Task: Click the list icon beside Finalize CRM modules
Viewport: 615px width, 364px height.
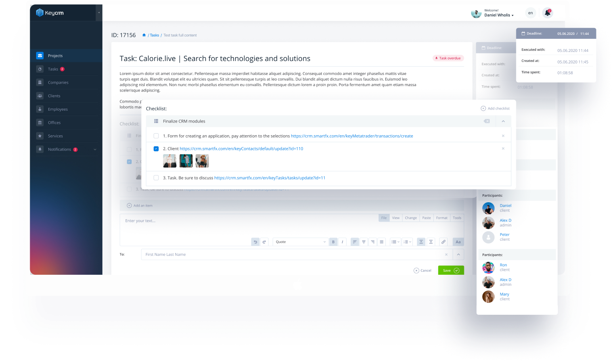Action: (x=156, y=121)
